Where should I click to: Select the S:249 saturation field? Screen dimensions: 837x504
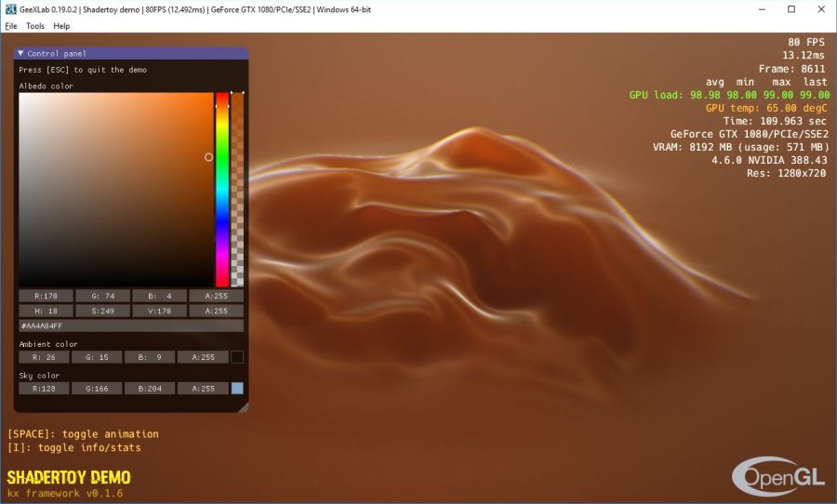(x=102, y=311)
